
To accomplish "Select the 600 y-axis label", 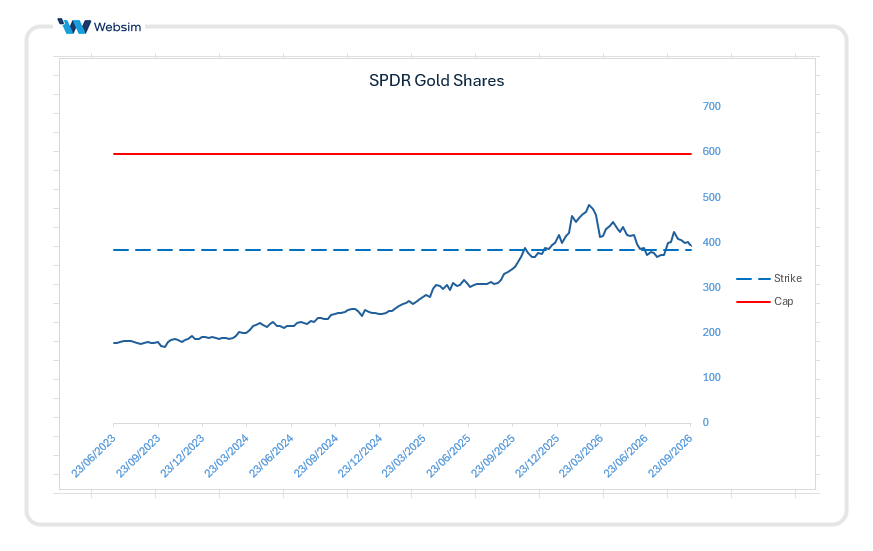I will [x=712, y=151].
